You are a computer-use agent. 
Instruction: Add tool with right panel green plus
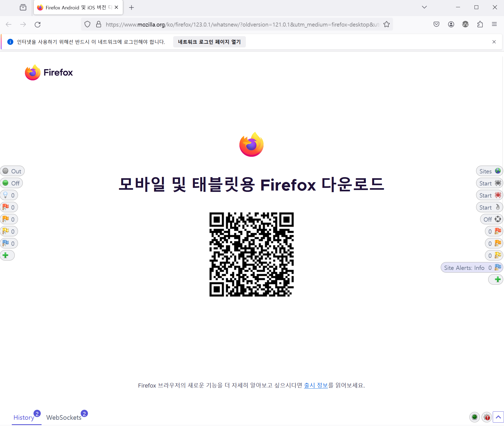click(496, 280)
